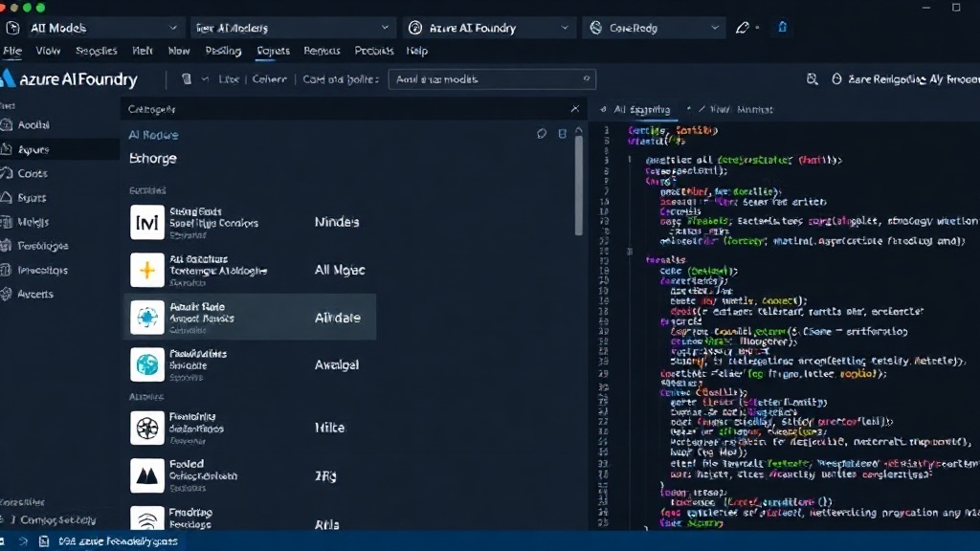The image size is (980, 551).
Task: Select Aqurs in the sidebar
Action: (59, 149)
